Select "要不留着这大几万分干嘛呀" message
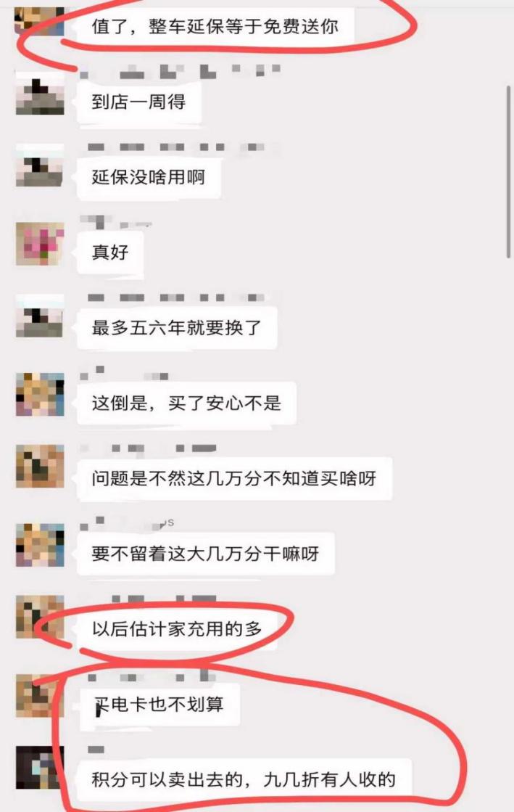The height and width of the screenshot is (812, 514). tap(205, 554)
